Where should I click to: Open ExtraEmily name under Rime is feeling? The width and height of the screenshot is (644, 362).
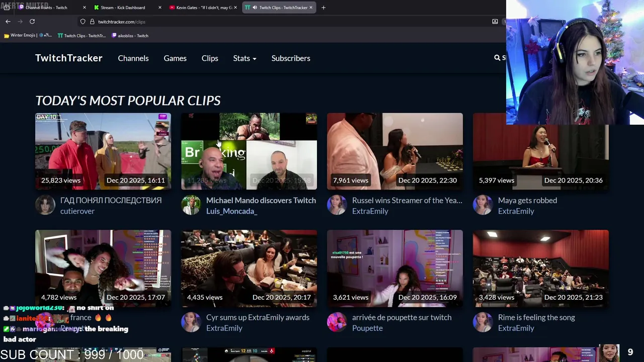click(x=516, y=328)
